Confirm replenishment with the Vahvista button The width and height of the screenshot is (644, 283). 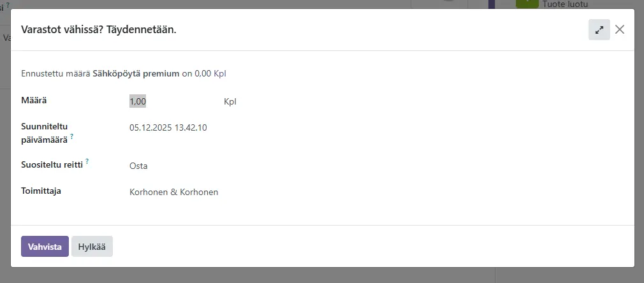point(45,247)
